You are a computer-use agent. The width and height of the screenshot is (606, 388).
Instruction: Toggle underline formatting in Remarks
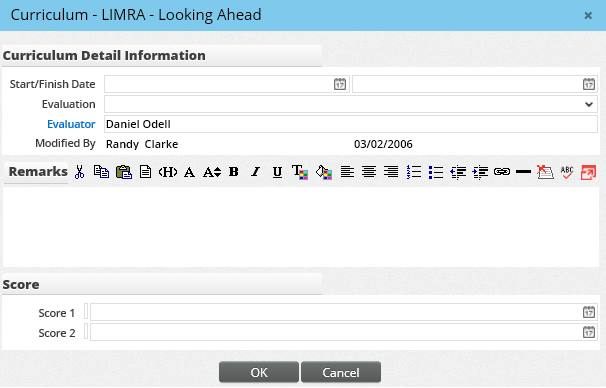pos(277,172)
